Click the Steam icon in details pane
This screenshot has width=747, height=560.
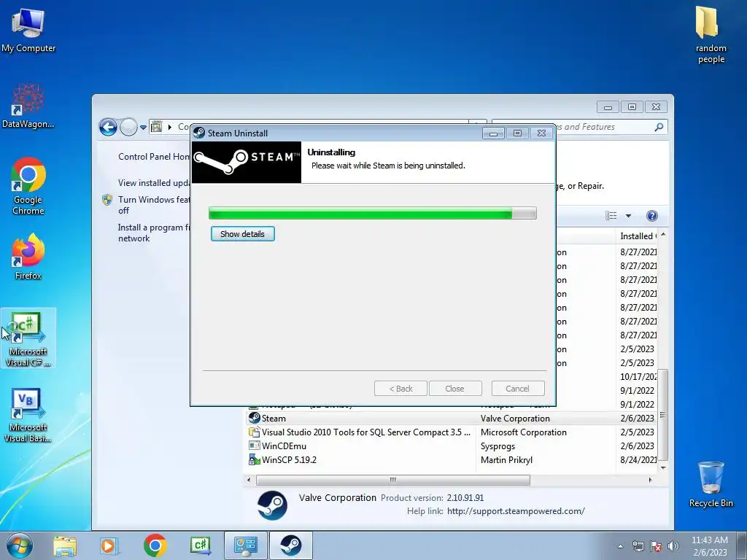tap(272, 505)
